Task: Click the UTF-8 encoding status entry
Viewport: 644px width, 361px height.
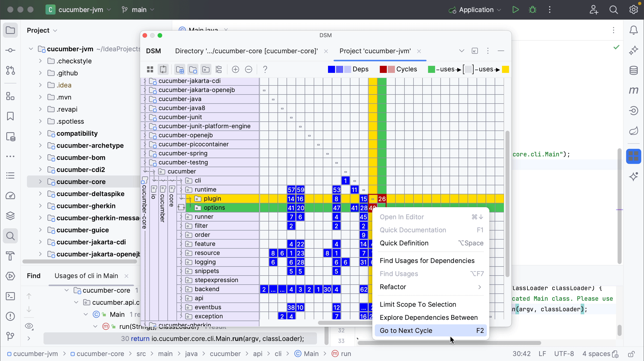Action: tap(564, 354)
